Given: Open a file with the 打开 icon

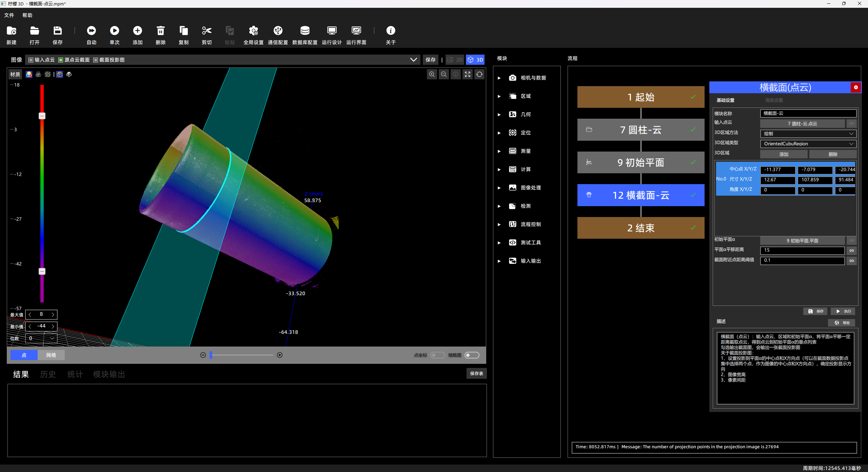Looking at the screenshot, I should pyautogui.click(x=35, y=31).
